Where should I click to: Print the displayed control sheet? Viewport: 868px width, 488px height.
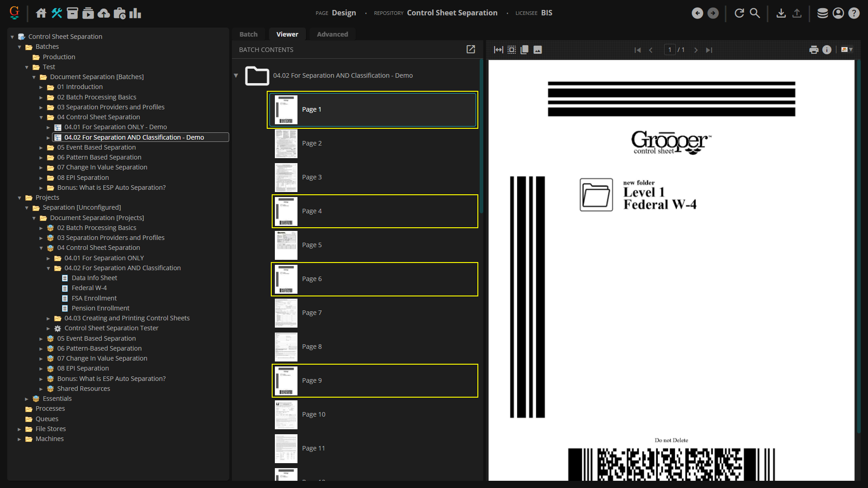point(814,50)
